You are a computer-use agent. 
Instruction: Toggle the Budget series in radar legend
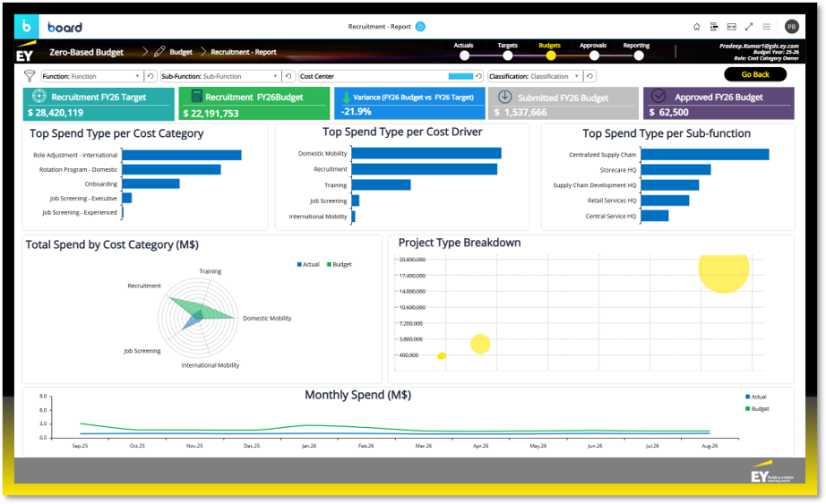click(x=339, y=265)
